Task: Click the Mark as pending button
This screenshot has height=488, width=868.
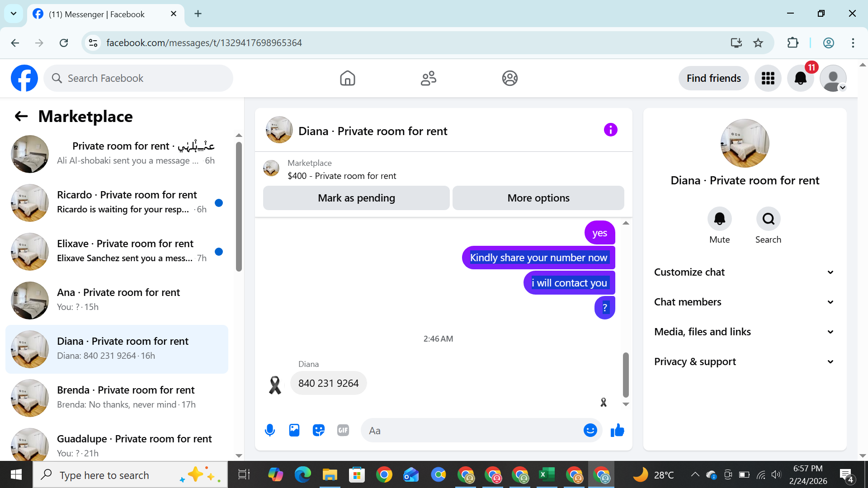Action: [x=356, y=198]
